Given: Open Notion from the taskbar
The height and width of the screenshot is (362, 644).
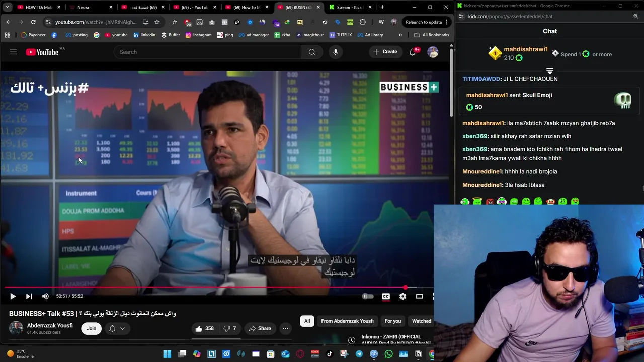Looking at the screenshot, I should pos(418,354).
